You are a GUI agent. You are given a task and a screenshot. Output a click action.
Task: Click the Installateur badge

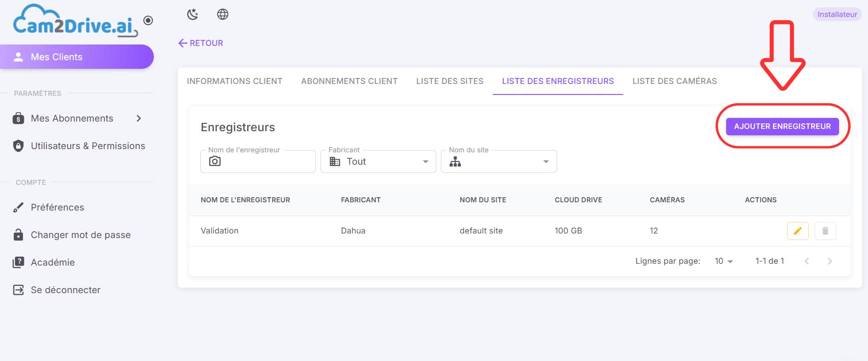point(837,14)
